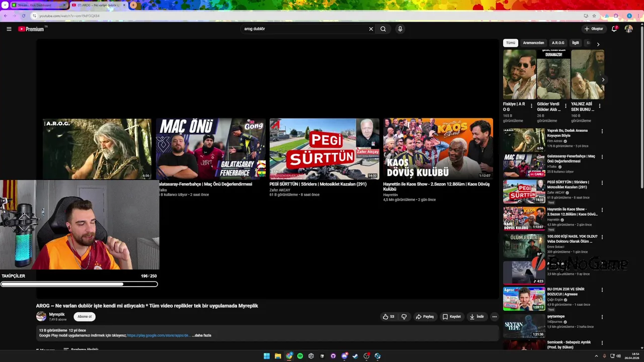Open Spotify from the taskbar
The image size is (644, 362).
[300, 356]
